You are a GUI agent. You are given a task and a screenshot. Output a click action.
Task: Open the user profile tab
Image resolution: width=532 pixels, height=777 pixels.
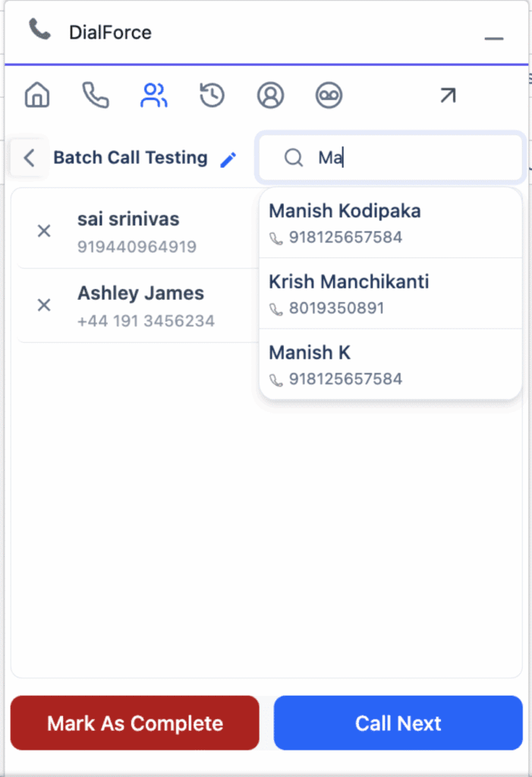270,96
